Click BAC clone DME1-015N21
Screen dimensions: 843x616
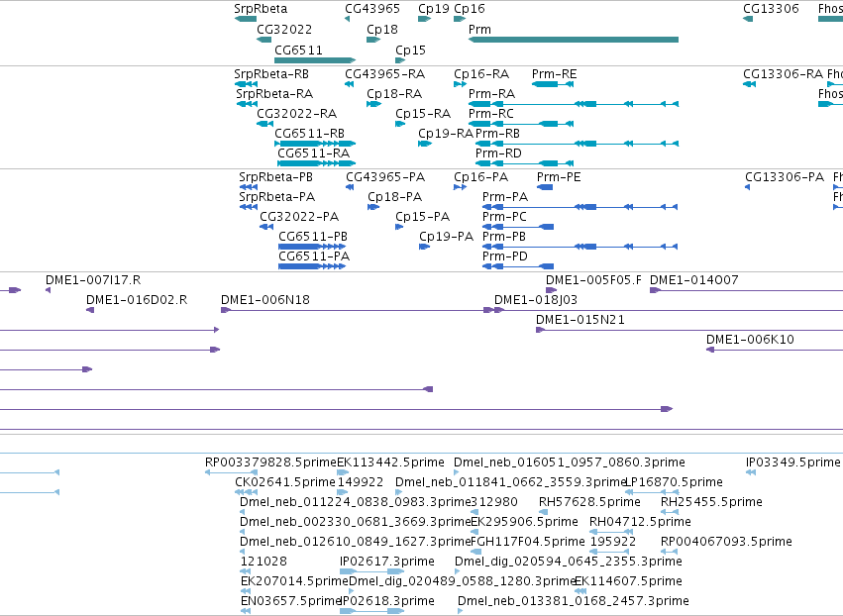point(580,320)
